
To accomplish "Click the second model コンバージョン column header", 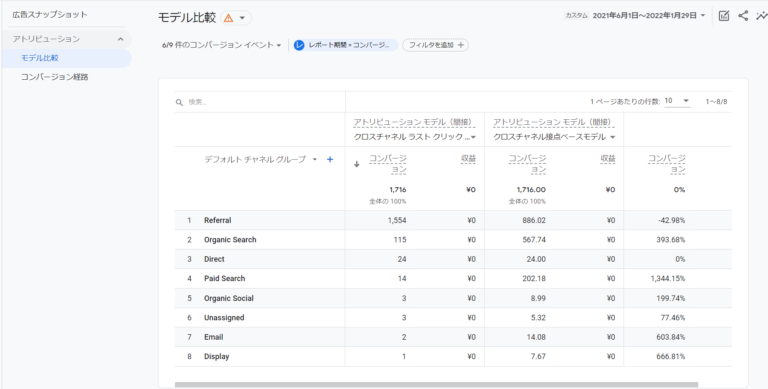I will tap(528, 164).
